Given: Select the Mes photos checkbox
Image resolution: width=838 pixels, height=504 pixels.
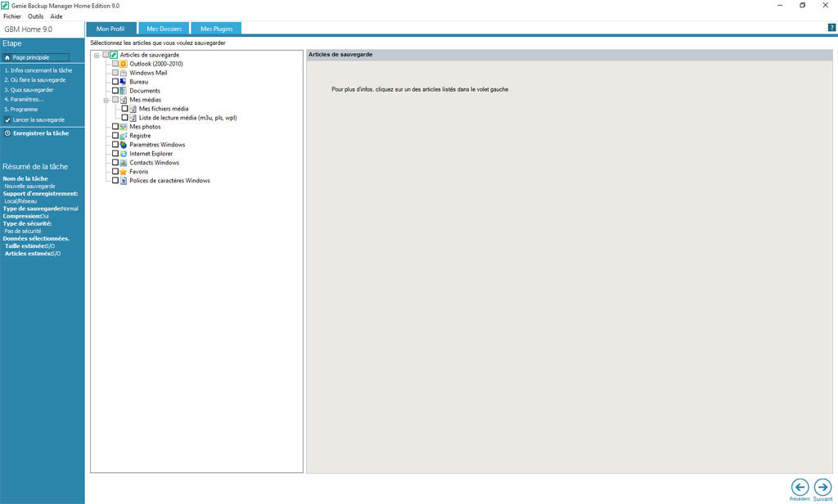Looking at the screenshot, I should click(x=115, y=127).
